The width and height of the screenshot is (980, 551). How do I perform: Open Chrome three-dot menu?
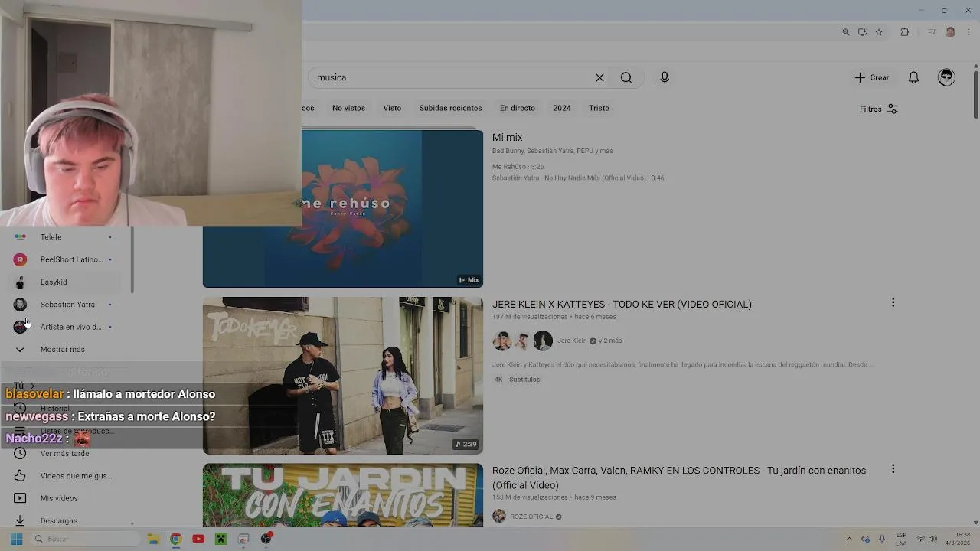[x=969, y=32]
